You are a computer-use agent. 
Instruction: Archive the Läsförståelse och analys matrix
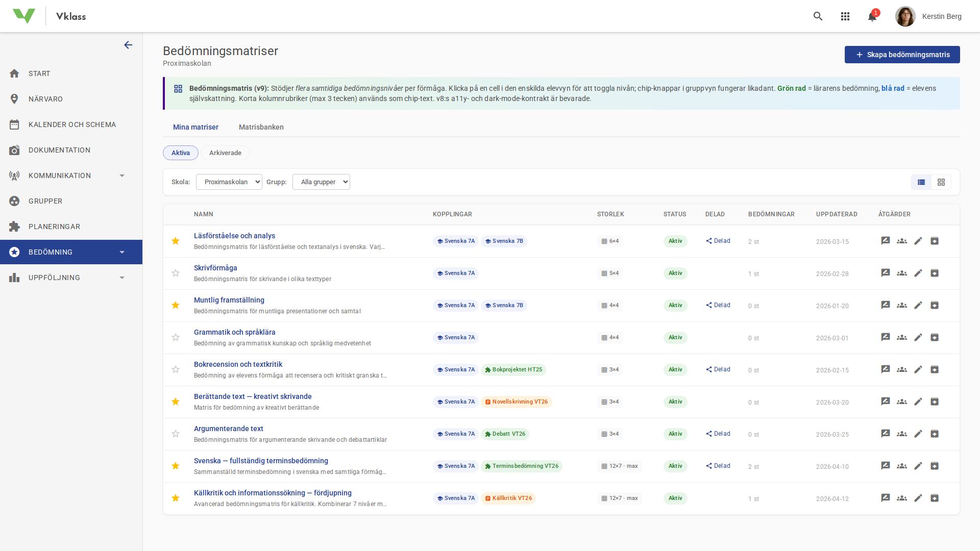935,241
